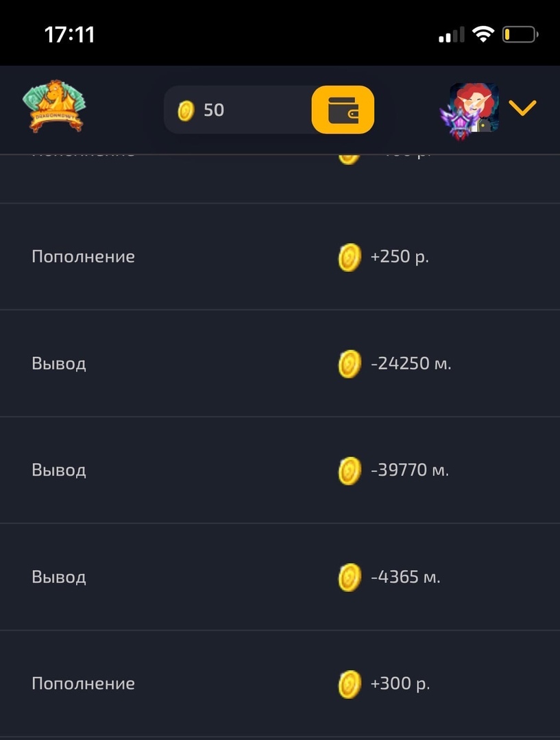
Task: Open the user profile avatar
Action: [470, 109]
